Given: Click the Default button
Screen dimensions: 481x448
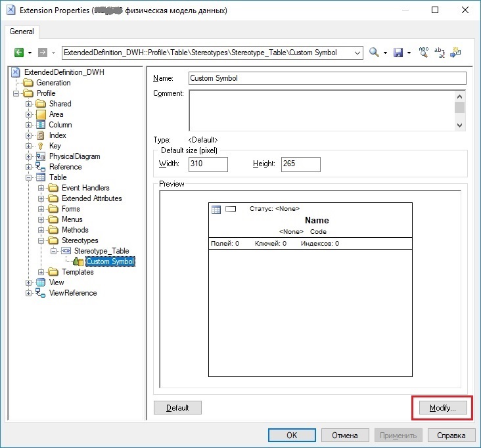Looking at the screenshot, I should (177, 408).
